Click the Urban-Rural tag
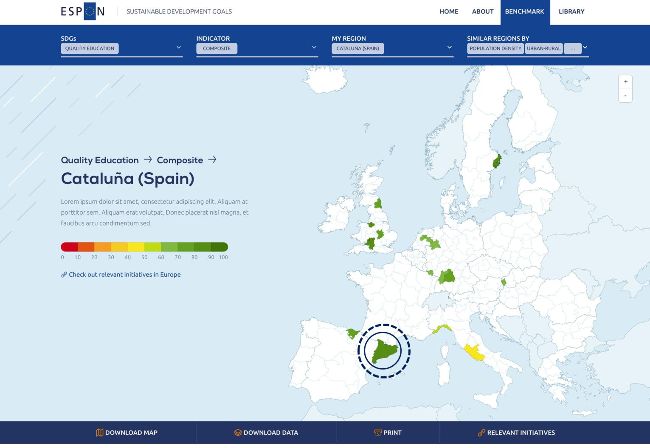The height and width of the screenshot is (448, 650). pos(544,48)
